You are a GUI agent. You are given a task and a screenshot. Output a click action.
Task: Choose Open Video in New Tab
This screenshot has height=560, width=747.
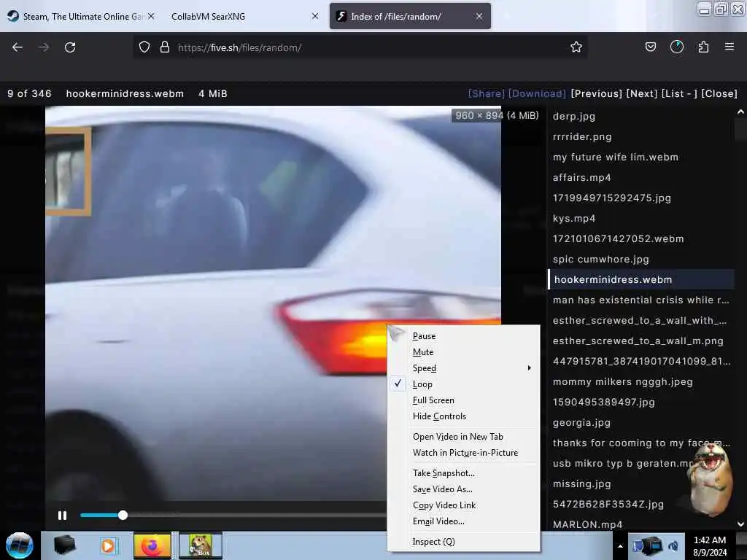(x=463, y=437)
